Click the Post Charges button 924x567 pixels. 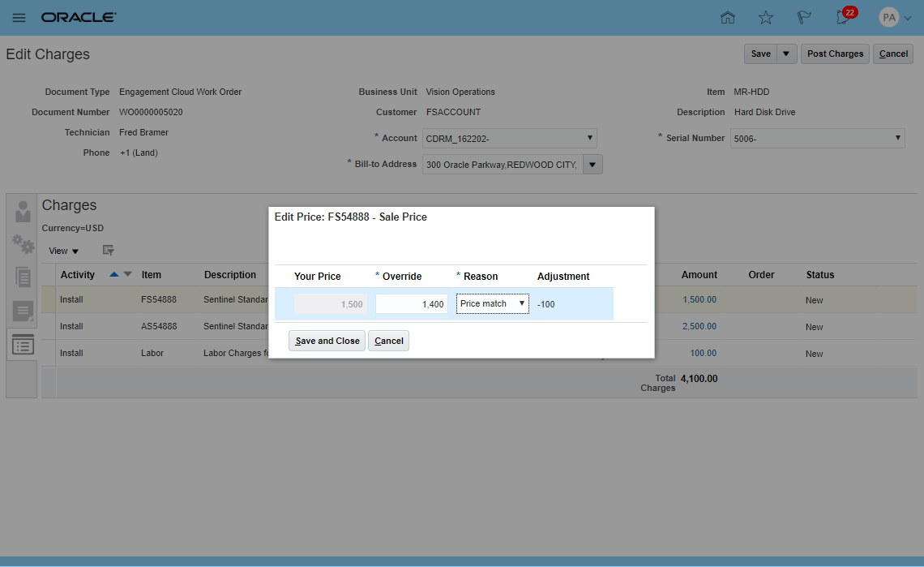click(x=835, y=54)
